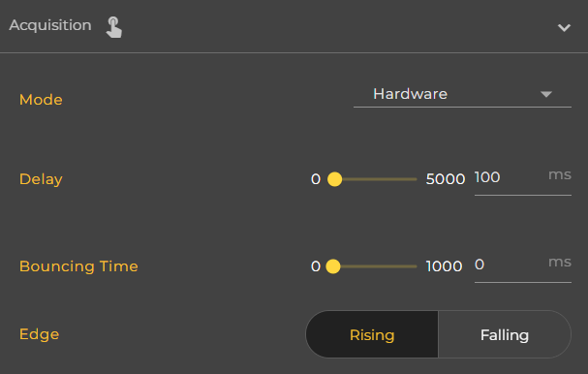Click the Acquisition section title
Screen dimensions: 588x374
50,25
